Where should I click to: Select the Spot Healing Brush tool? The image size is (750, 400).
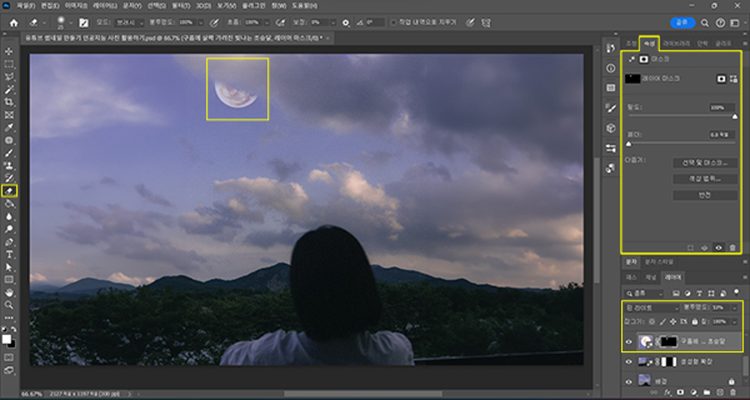(x=9, y=141)
